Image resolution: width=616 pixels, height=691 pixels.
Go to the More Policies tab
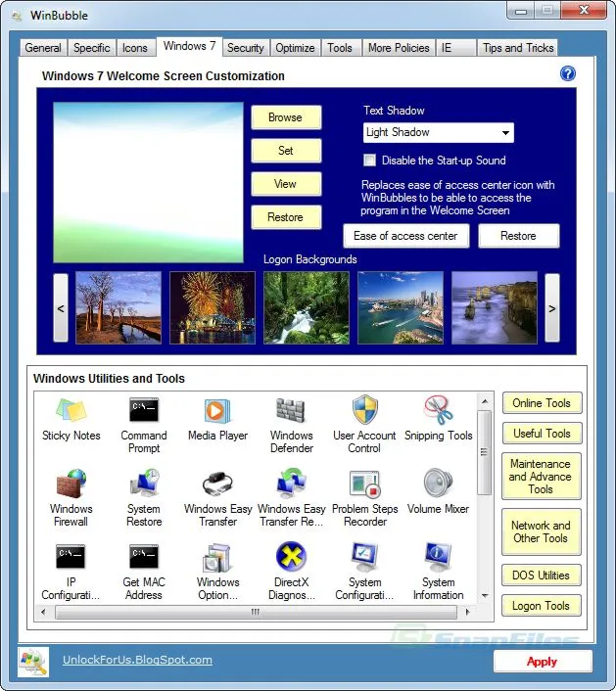click(x=399, y=48)
